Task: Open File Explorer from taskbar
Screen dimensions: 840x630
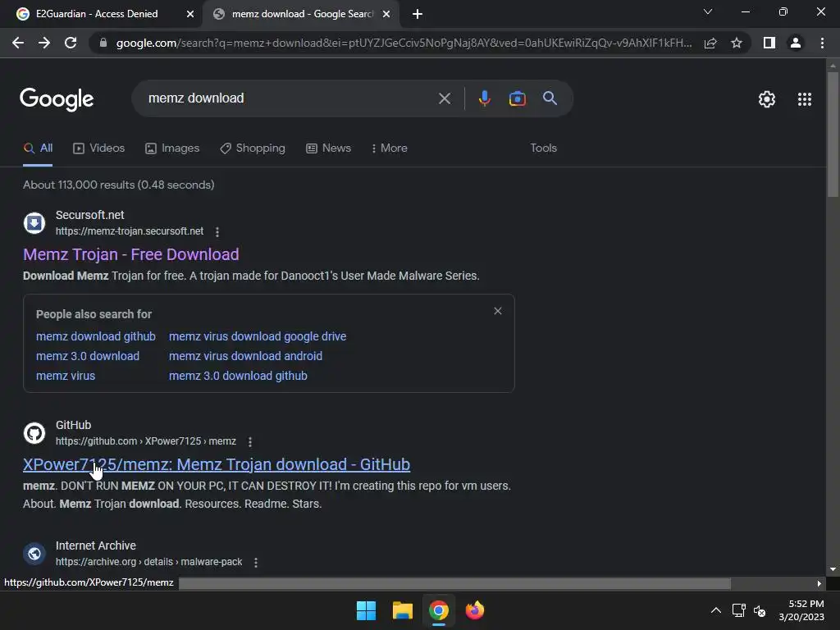Action: pyautogui.click(x=402, y=610)
